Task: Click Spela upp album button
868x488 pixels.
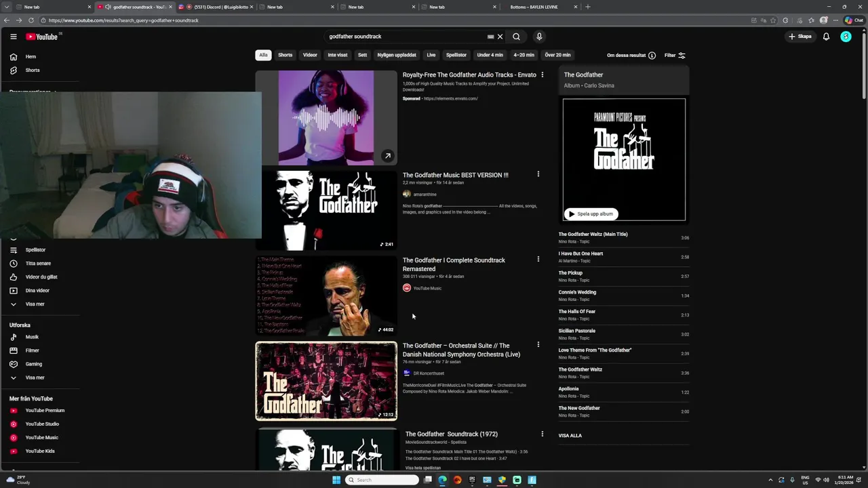Action: tap(591, 214)
